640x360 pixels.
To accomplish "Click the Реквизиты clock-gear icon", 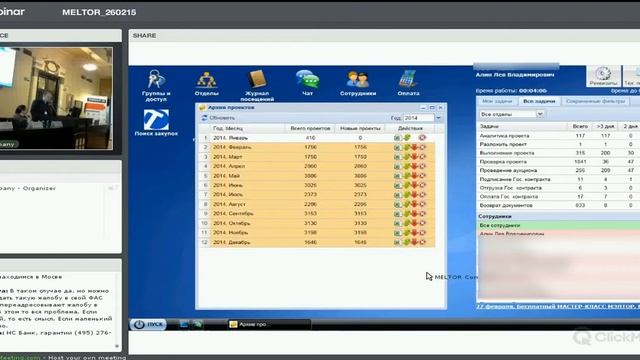I will point(603,76).
